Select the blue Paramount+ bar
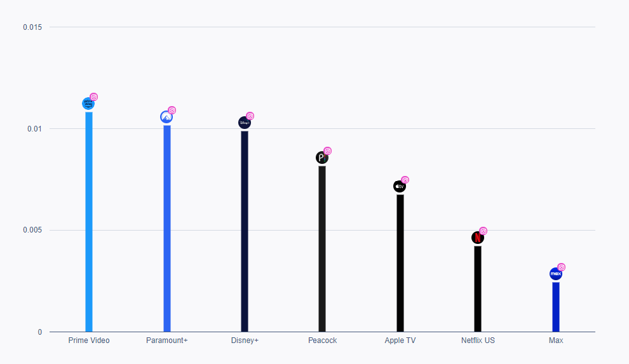The width and height of the screenshot is (629, 364). (x=167, y=229)
